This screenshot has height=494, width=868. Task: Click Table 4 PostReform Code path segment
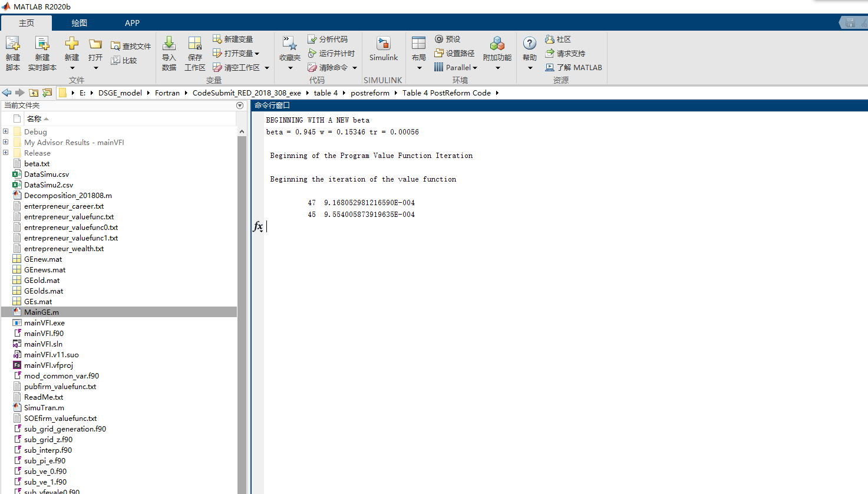[x=447, y=93]
